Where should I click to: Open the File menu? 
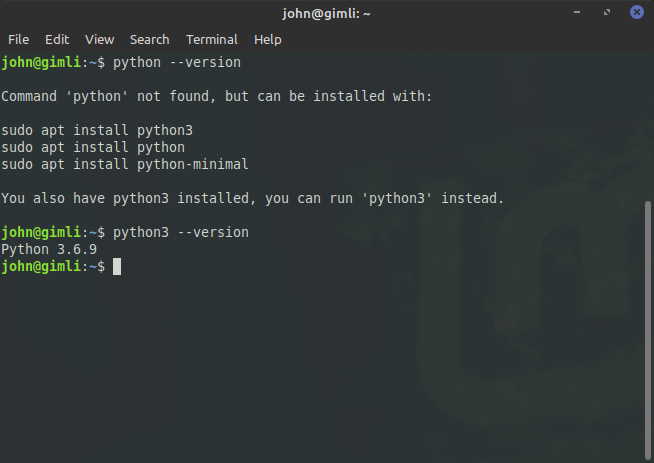(x=18, y=40)
